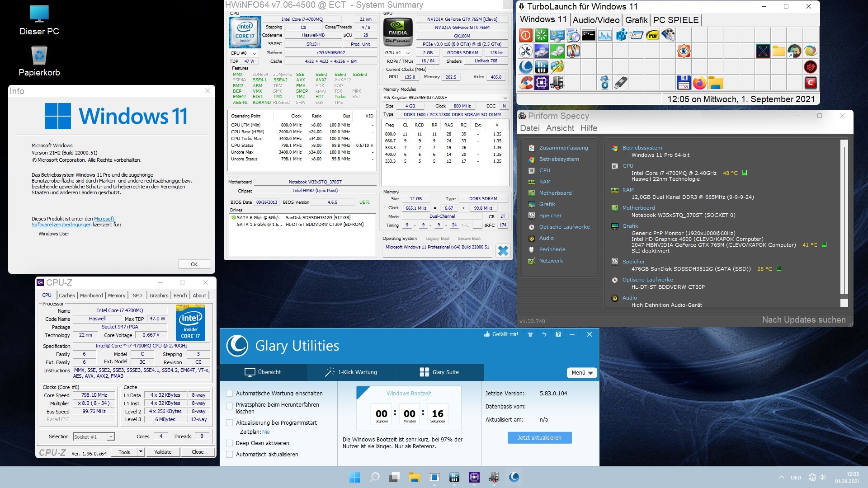Check Deep Clean aktivieren option
Viewport: 868px width, 488px height.
pyautogui.click(x=230, y=443)
